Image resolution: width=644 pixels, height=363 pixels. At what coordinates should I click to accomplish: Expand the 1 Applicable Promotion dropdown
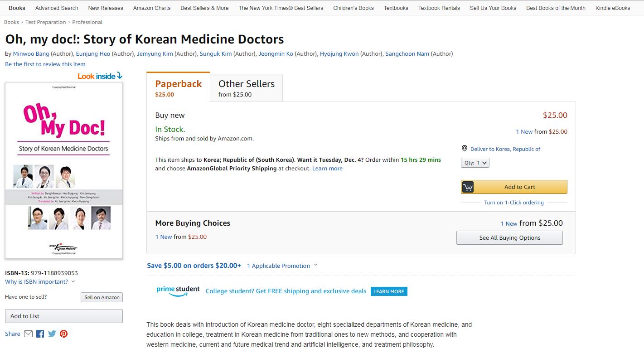[x=282, y=266]
